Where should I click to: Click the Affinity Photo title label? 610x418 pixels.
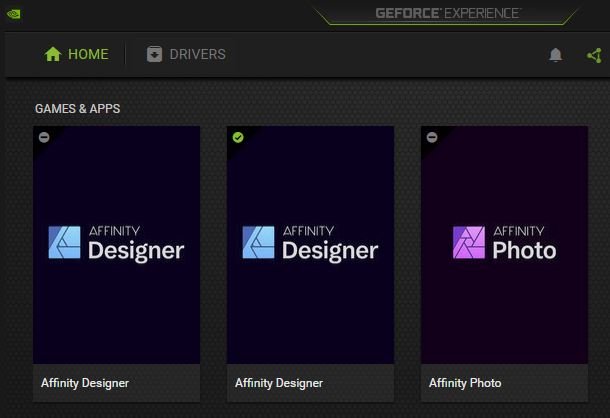[x=465, y=383]
